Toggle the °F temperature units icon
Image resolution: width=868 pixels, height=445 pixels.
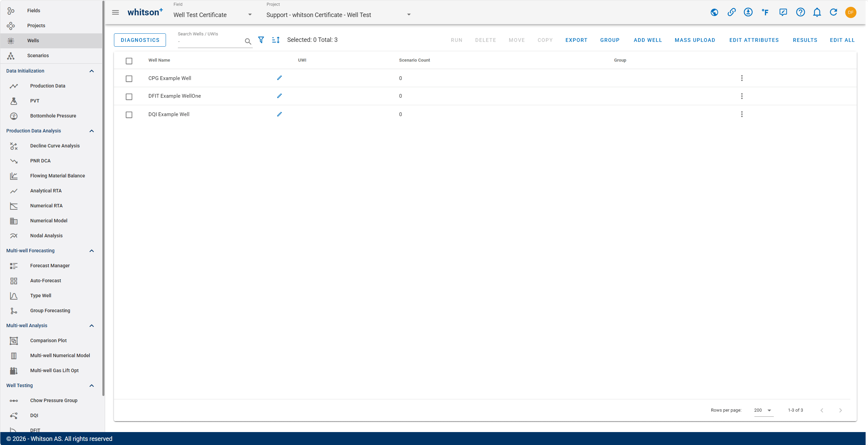(x=765, y=13)
